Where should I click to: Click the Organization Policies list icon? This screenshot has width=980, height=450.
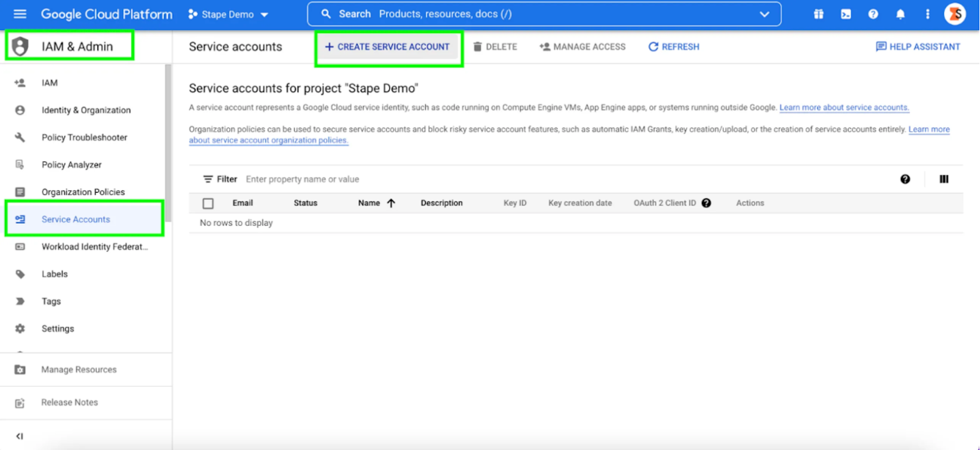coord(20,192)
